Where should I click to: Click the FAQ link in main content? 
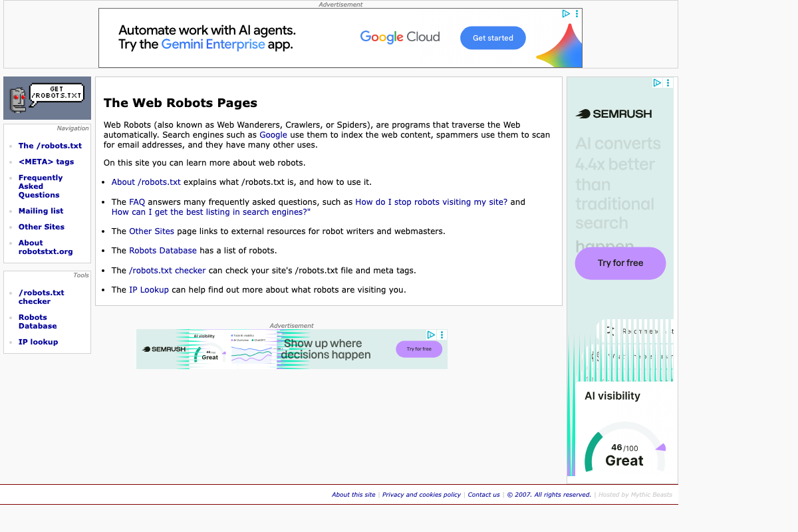[137, 202]
